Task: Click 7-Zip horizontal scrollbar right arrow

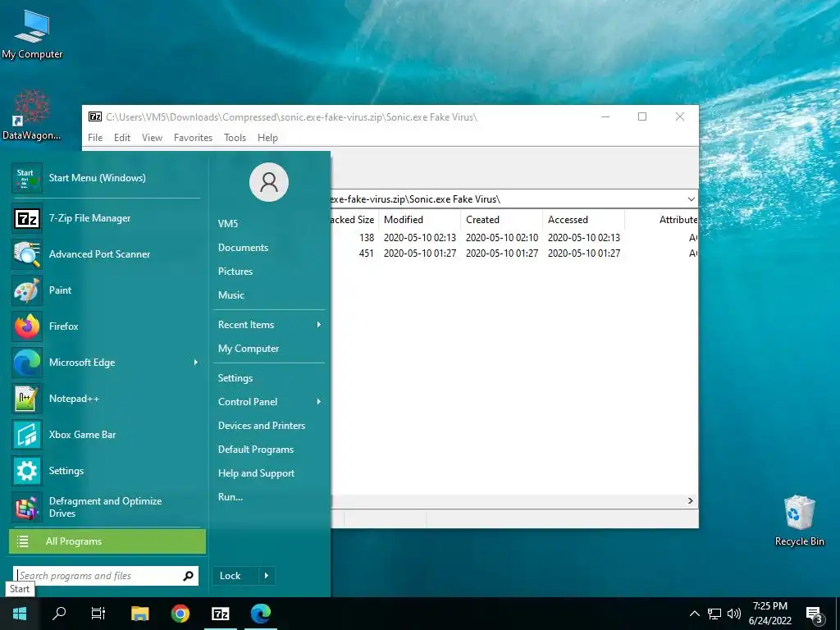Action: click(x=691, y=500)
